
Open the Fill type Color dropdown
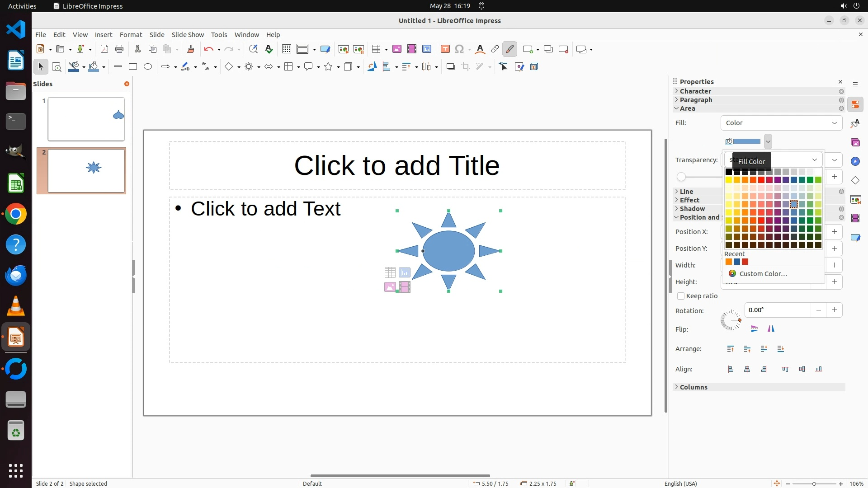click(781, 123)
